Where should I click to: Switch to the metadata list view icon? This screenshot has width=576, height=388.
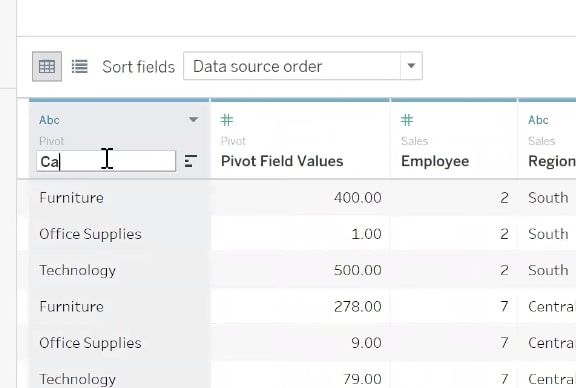click(79, 67)
